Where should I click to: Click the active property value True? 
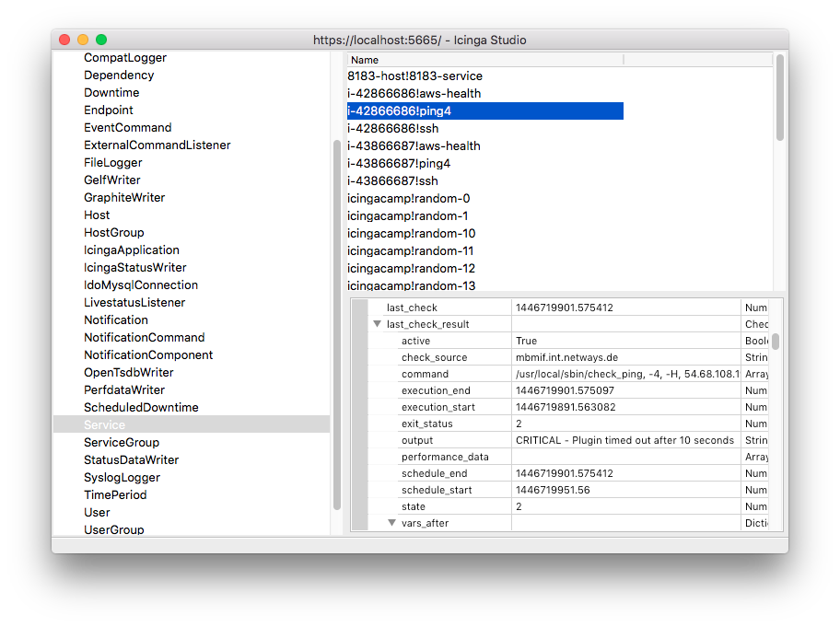[526, 341]
